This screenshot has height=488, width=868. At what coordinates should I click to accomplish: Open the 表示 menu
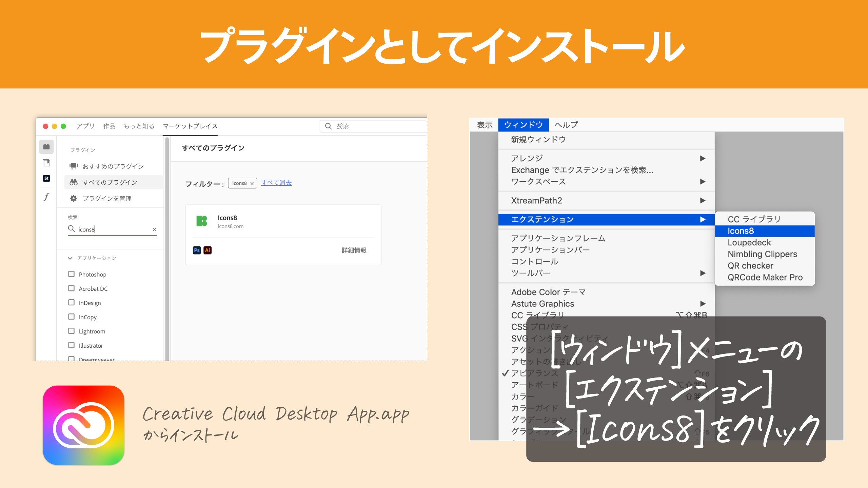click(485, 125)
